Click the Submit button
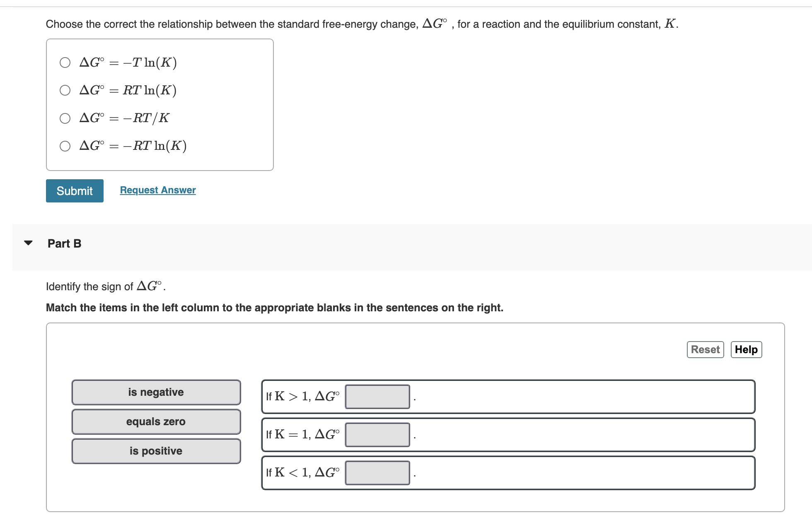Viewport: 812px width, 515px height. tap(75, 191)
